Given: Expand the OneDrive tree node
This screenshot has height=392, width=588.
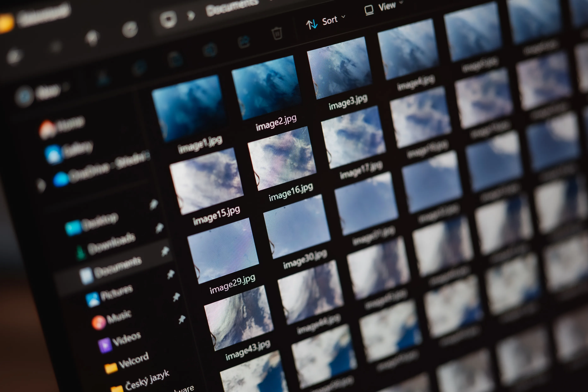Looking at the screenshot, I should pos(41,186).
